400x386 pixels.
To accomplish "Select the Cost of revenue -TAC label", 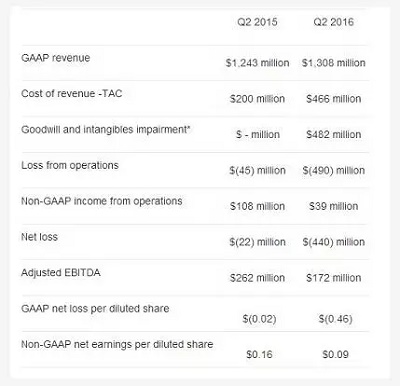I will tap(72, 94).
